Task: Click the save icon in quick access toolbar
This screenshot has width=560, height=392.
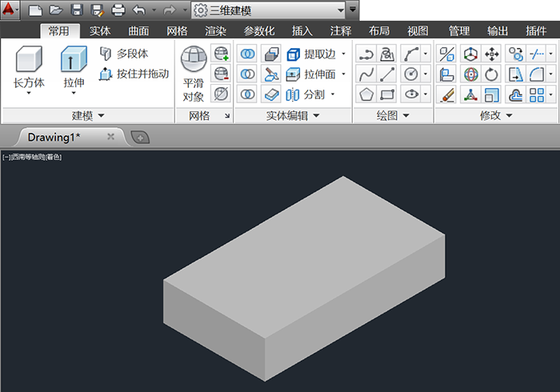Action: (77, 10)
